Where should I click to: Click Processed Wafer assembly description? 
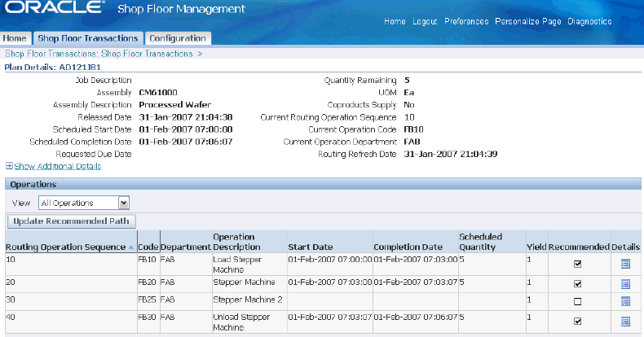point(175,104)
